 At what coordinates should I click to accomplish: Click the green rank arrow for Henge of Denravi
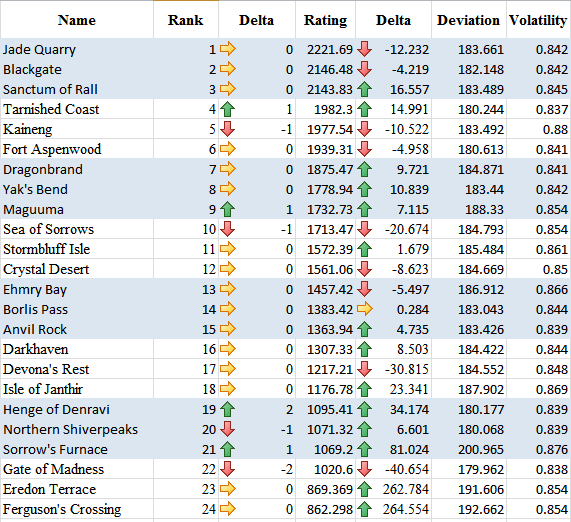coord(228,409)
